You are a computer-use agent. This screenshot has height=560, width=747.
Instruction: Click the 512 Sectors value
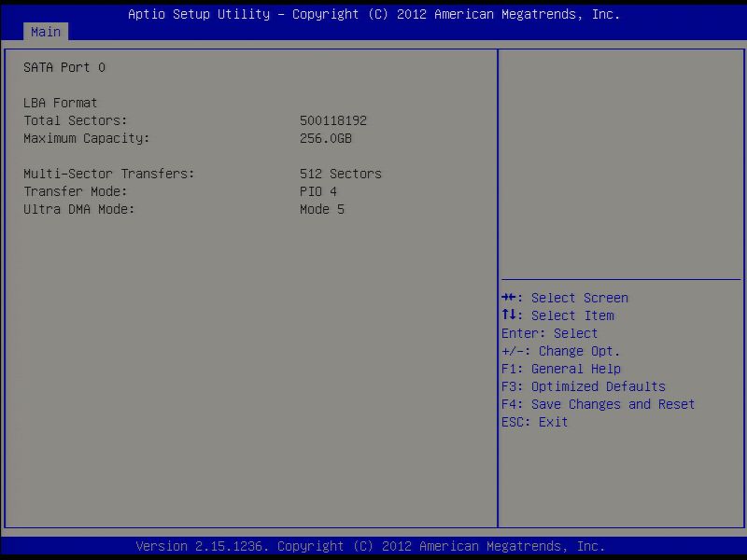pyautogui.click(x=341, y=174)
